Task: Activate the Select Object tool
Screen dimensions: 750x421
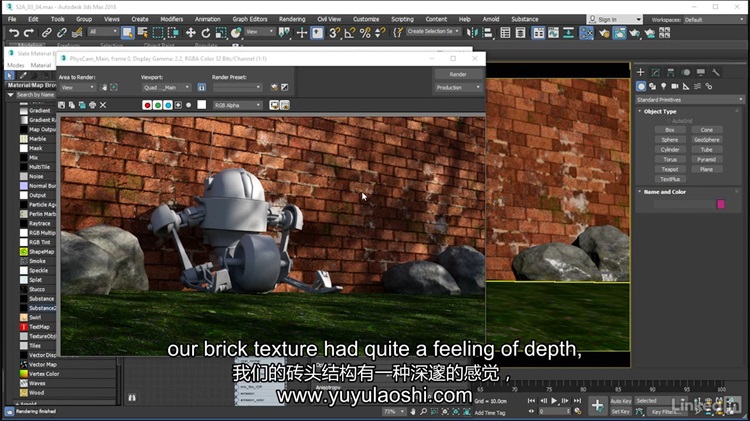Action: tap(127, 33)
